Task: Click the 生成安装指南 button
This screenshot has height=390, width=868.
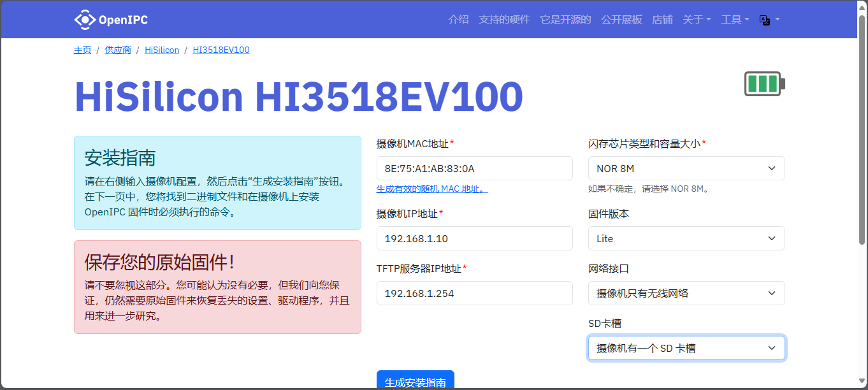Action: pos(416,380)
